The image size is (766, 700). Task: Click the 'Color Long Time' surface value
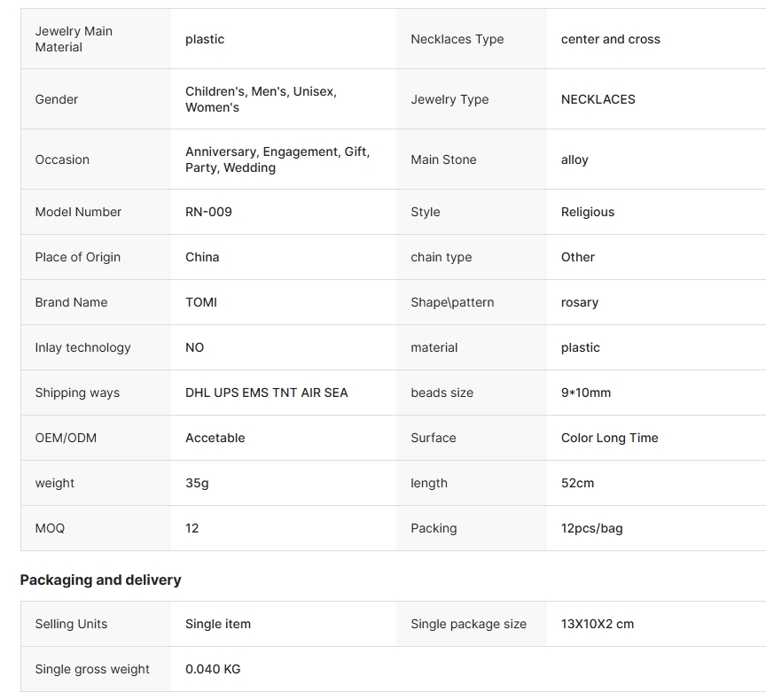click(609, 438)
